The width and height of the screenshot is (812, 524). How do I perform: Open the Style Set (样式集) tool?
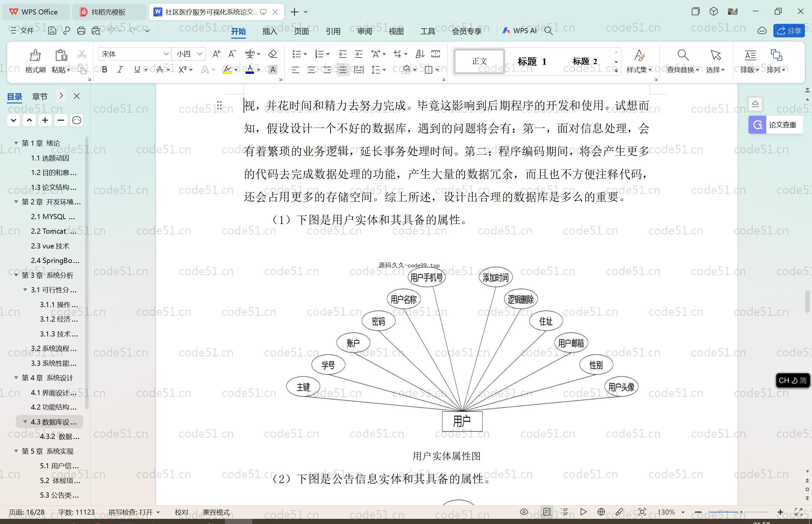[639, 61]
